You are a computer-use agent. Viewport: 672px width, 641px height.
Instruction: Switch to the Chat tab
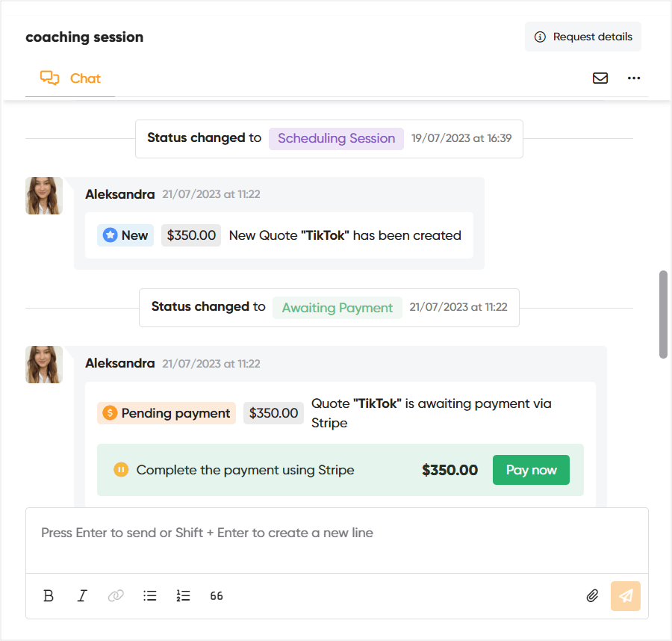pos(70,78)
